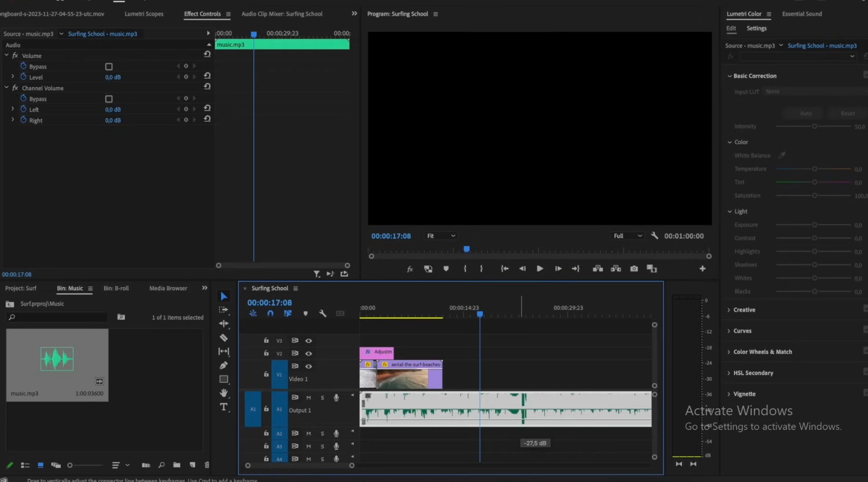Select the Track Select Forward tool

pyautogui.click(x=224, y=310)
